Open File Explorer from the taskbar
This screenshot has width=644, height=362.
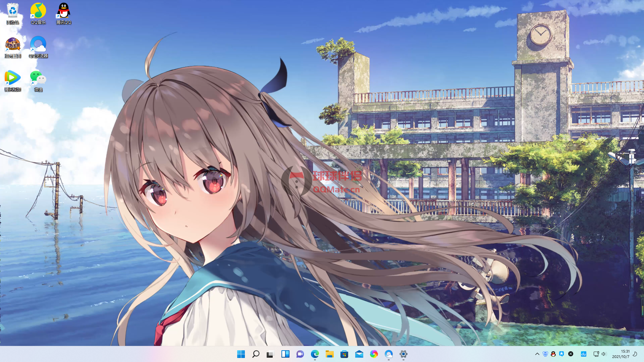tap(329, 354)
